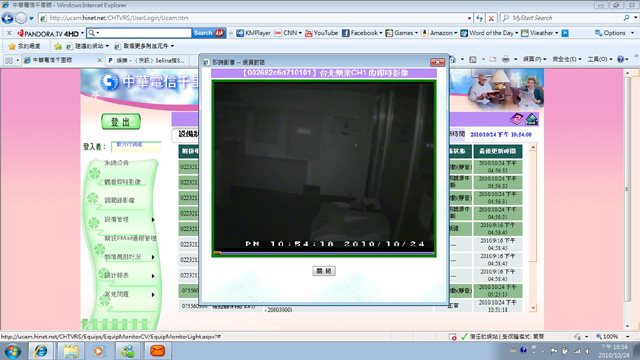Expand the address bar history dropdown

coord(469,18)
